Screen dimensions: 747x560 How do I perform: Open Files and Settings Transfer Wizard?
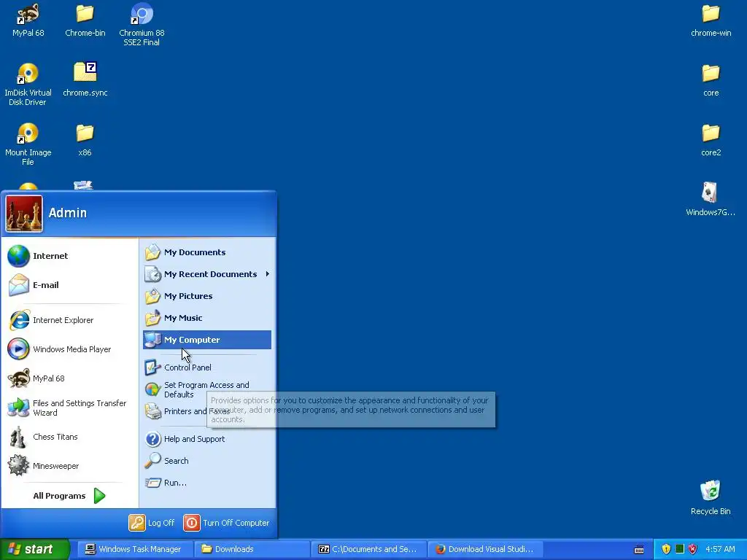69,408
